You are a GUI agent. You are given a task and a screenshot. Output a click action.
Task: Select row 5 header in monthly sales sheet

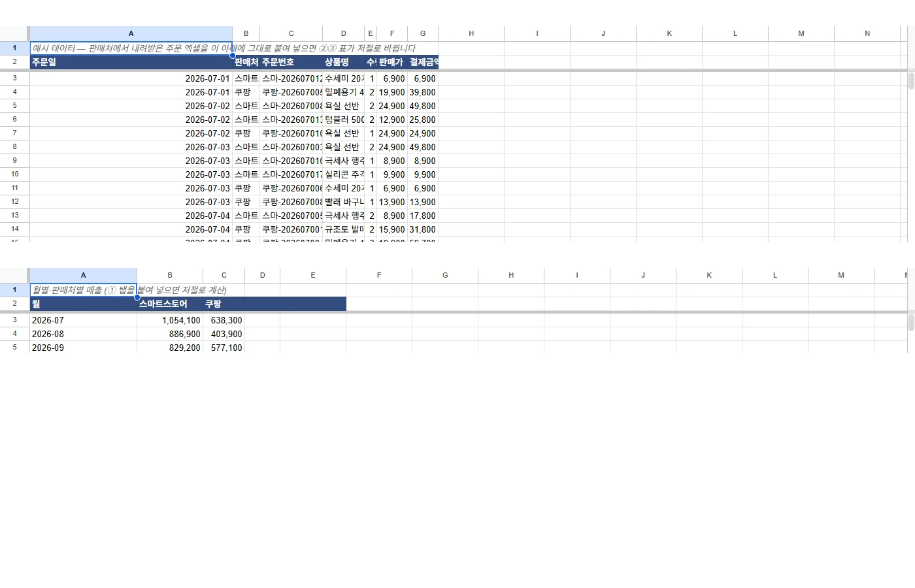tap(14, 347)
